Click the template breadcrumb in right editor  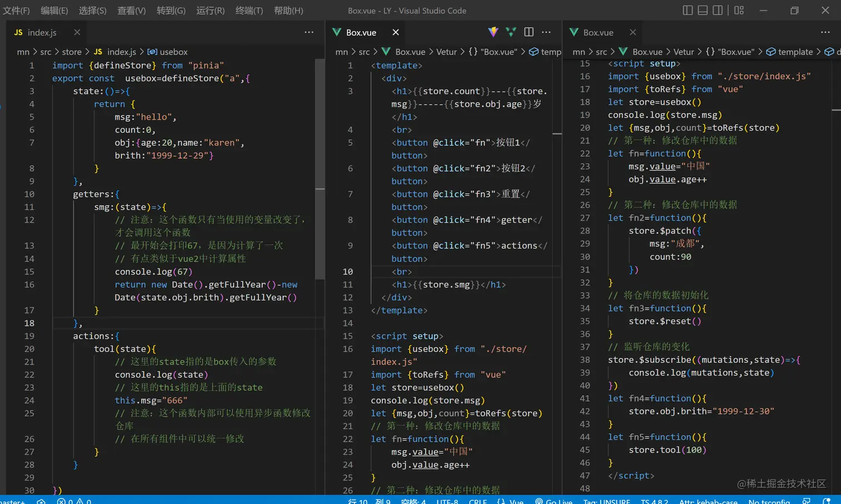click(x=795, y=52)
